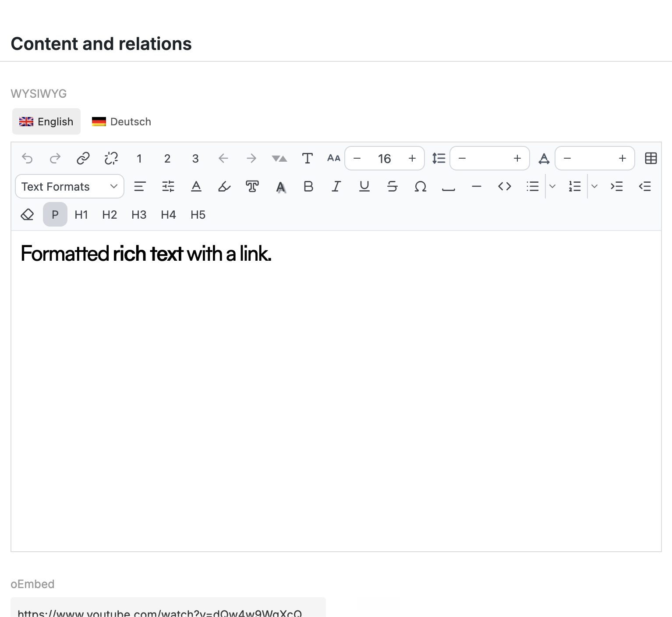Insert a link with the chain icon

click(x=83, y=158)
